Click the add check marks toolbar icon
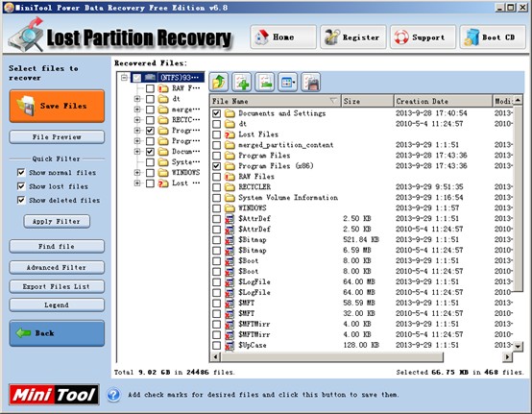This screenshot has height=414, width=532. (x=242, y=82)
